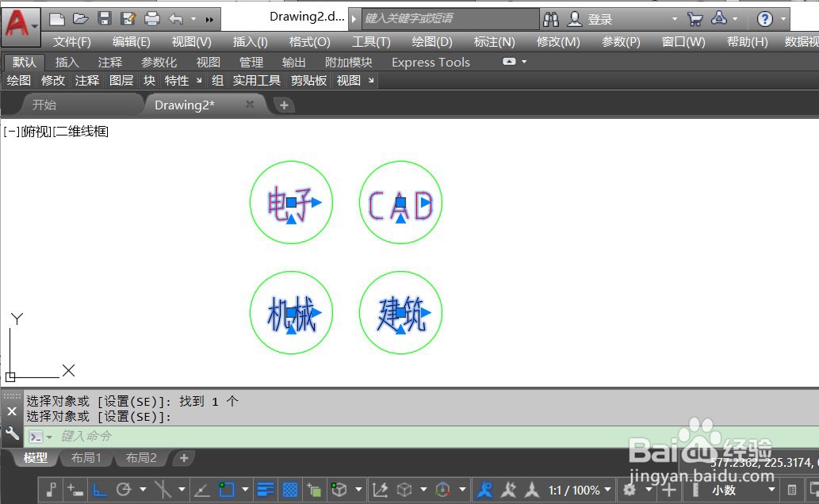Click the annotation monitor plus icon
Viewport: 819px width, 504px height.
click(x=669, y=490)
